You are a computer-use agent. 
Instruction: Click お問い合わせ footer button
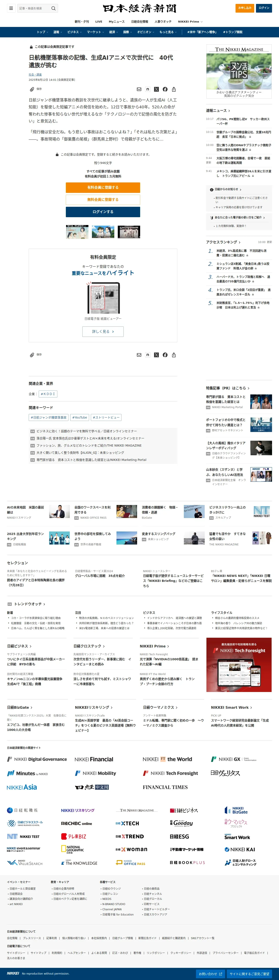click(x=211, y=973)
